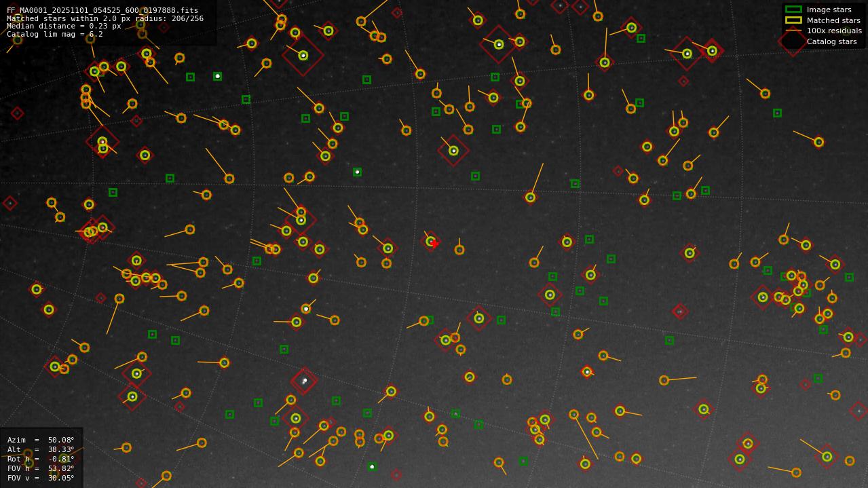This screenshot has height=488, width=868.
Task: Click the solid red center marker
Action: [434, 243]
